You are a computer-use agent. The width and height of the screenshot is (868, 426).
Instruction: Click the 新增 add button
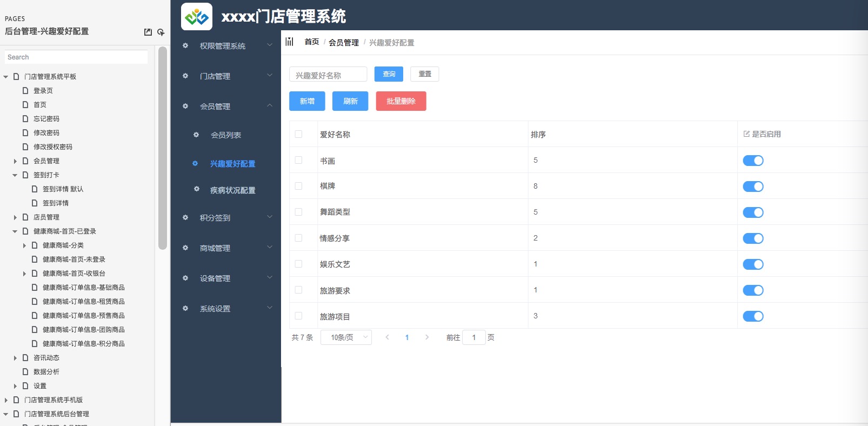pyautogui.click(x=307, y=101)
